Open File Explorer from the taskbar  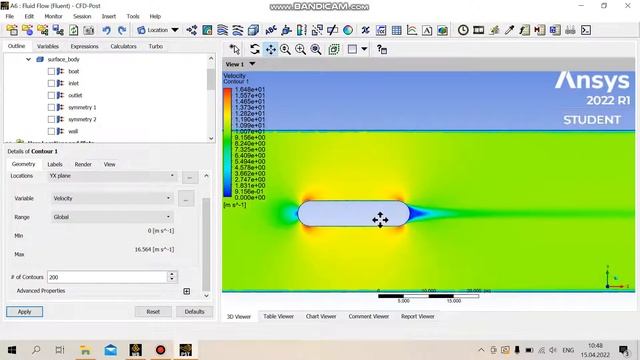pos(85,350)
